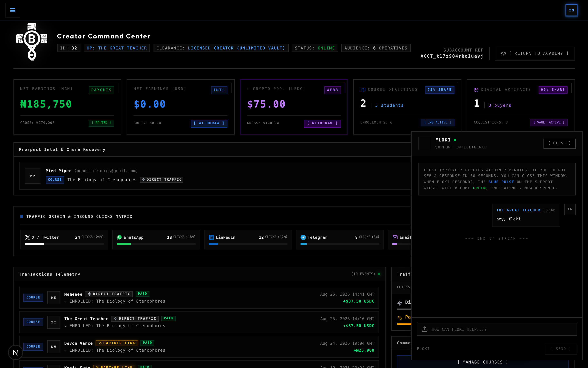
Task: Click the MANAGE COURSES button
Action: click(x=483, y=362)
